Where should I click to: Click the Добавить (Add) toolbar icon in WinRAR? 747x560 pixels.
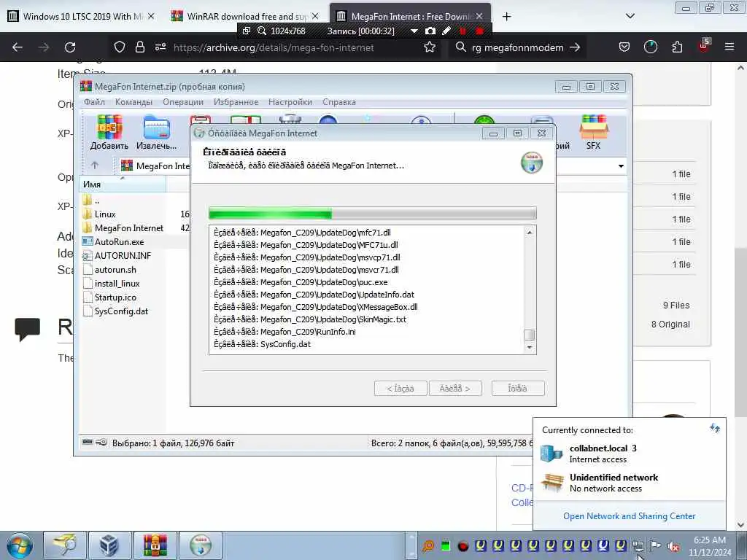[109, 133]
